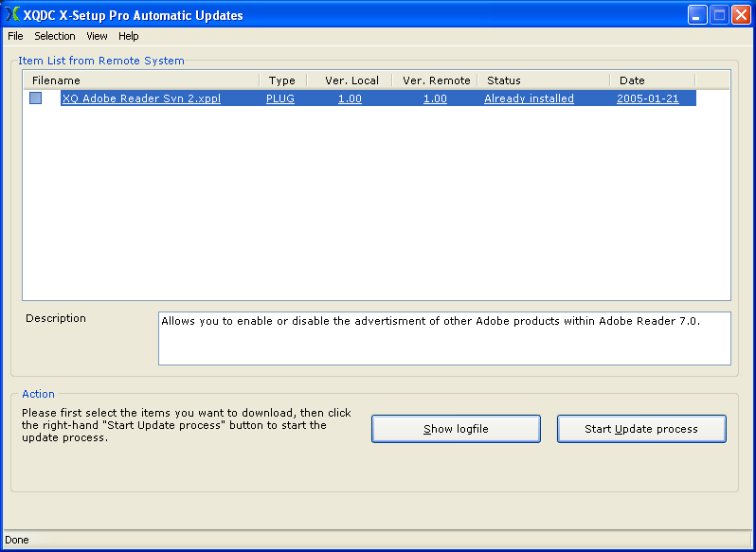Sort by the Type column header

tap(283, 80)
